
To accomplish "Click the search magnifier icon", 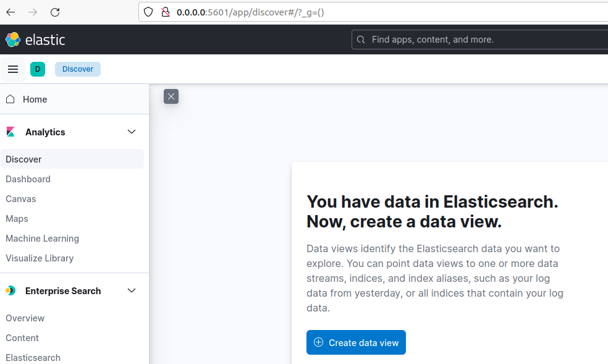I will tap(361, 40).
